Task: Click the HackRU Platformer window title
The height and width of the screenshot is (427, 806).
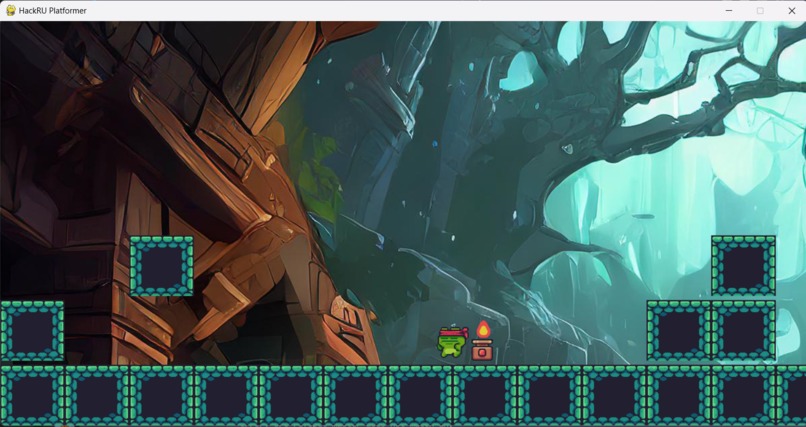Action: (x=52, y=11)
